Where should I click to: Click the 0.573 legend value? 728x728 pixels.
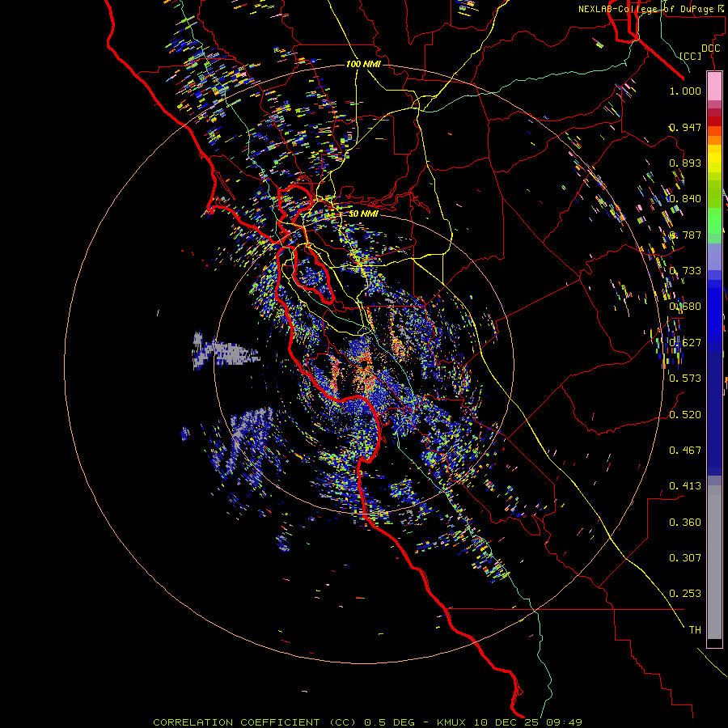point(685,379)
